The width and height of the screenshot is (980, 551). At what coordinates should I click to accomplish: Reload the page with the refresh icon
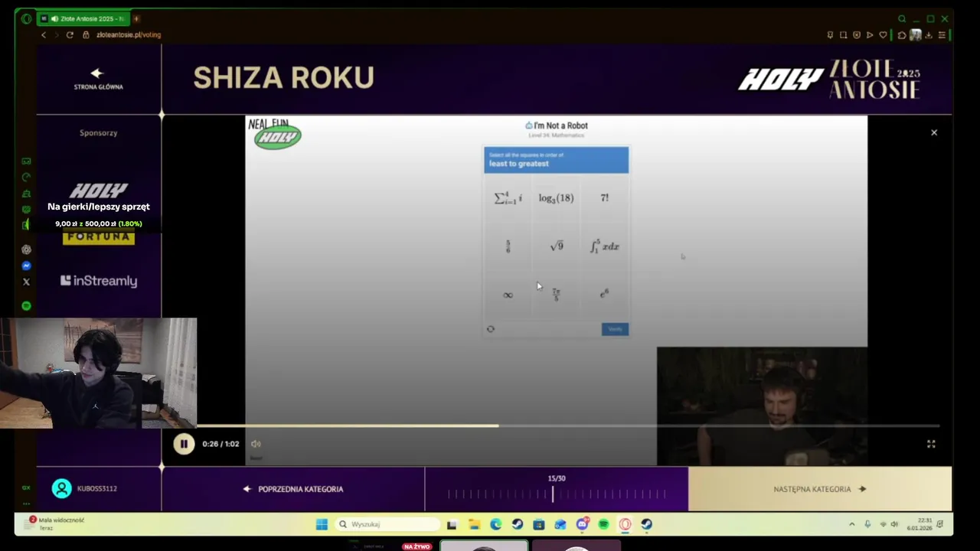(x=70, y=34)
